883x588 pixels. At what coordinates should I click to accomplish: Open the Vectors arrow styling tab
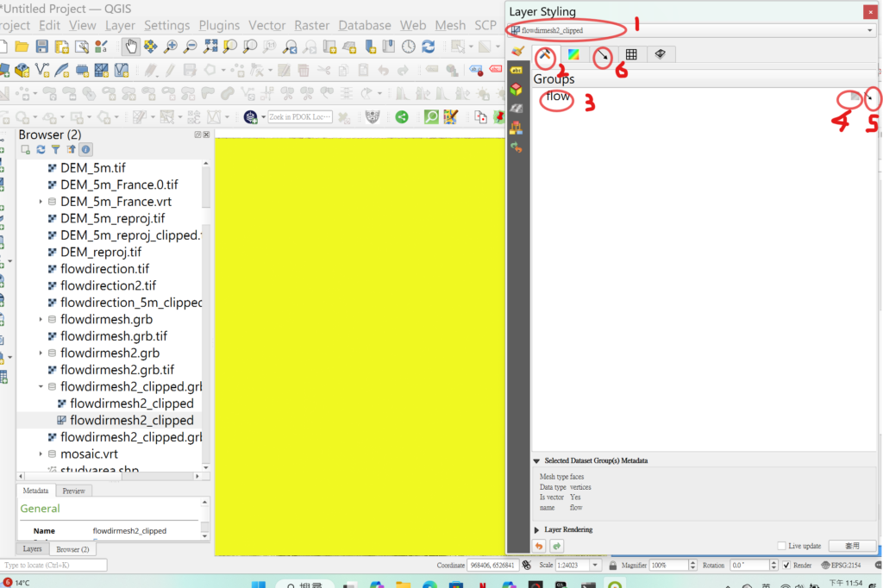tap(603, 55)
